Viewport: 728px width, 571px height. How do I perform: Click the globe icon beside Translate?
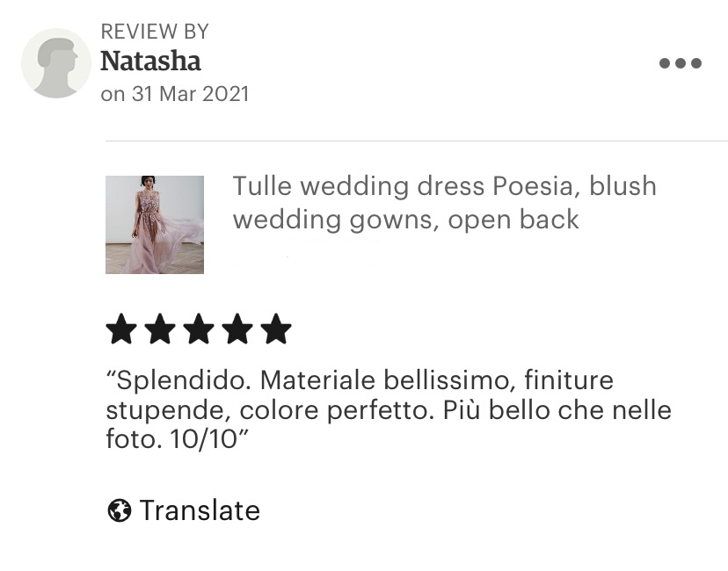tap(120, 510)
